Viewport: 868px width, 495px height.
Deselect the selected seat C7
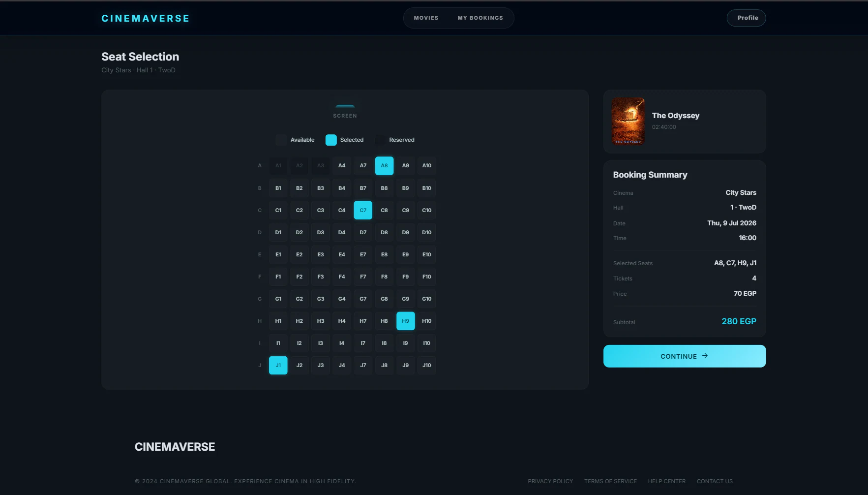(x=363, y=210)
